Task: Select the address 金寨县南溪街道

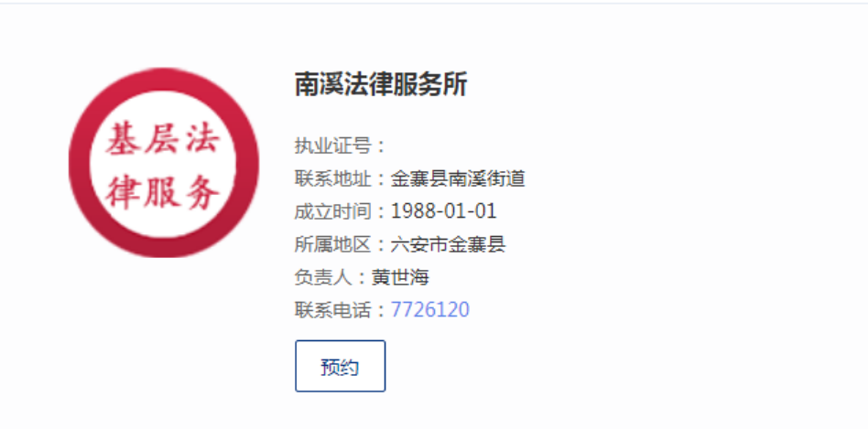Action: [x=458, y=178]
